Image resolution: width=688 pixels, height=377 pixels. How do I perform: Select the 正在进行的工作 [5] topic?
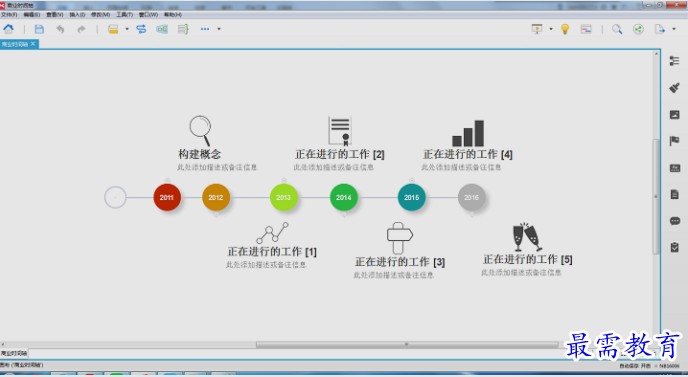(528, 259)
